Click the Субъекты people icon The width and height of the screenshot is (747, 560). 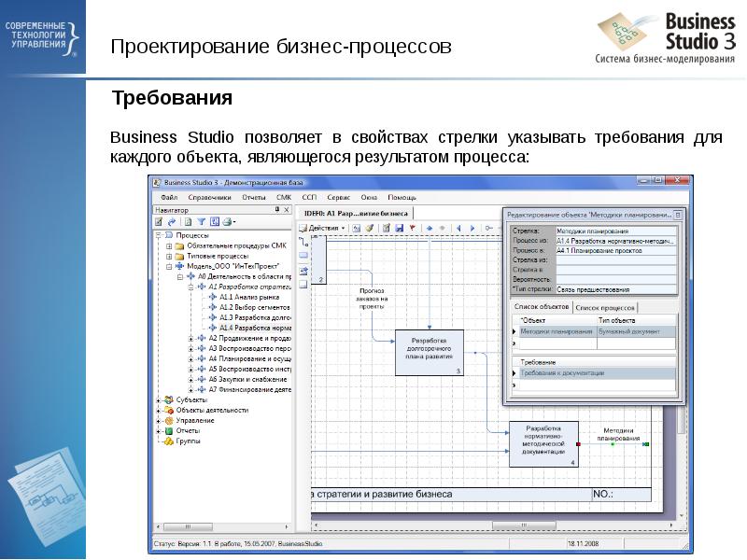(169, 399)
